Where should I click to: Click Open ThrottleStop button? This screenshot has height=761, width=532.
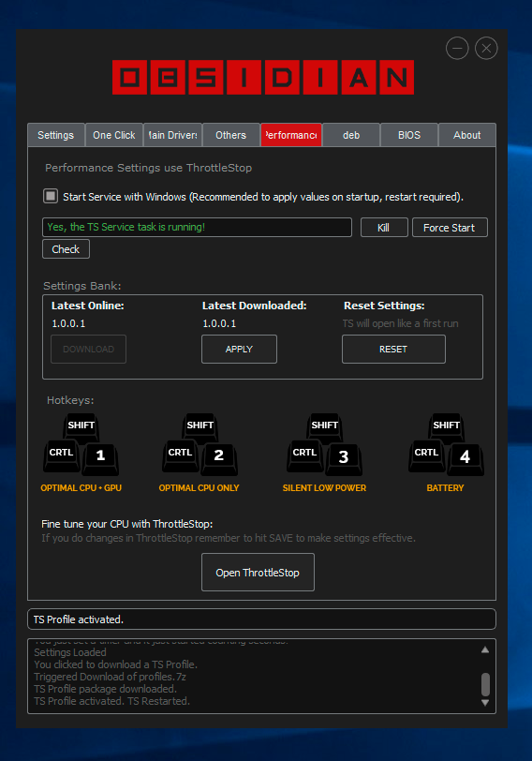258,573
